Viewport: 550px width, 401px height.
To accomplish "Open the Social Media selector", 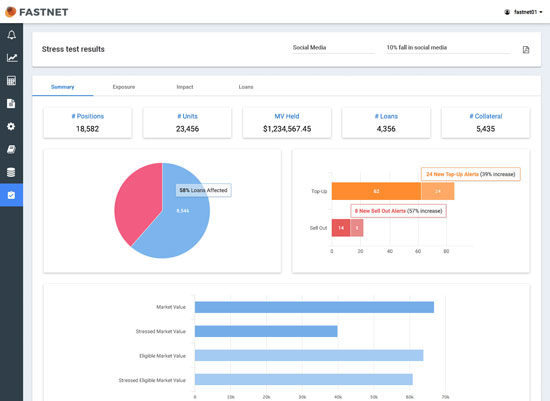I will [x=334, y=48].
